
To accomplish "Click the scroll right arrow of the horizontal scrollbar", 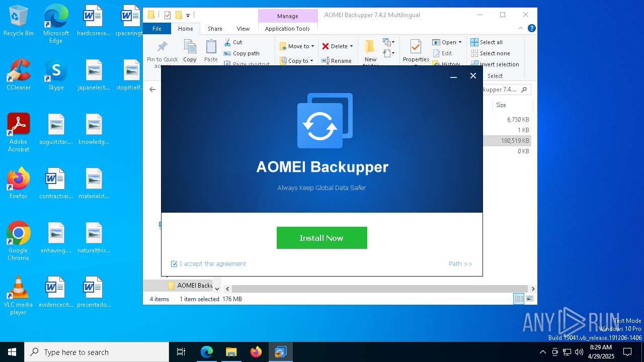I will (x=533, y=289).
